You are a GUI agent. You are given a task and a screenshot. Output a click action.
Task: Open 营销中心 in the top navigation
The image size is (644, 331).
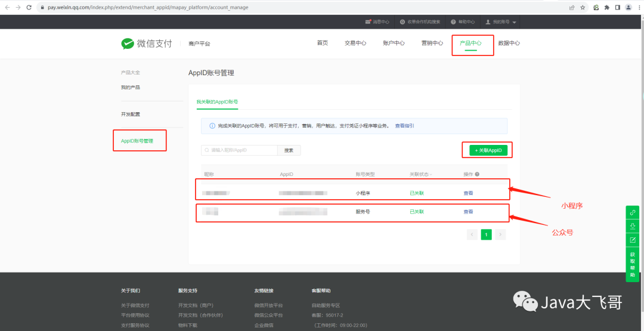click(432, 43)
